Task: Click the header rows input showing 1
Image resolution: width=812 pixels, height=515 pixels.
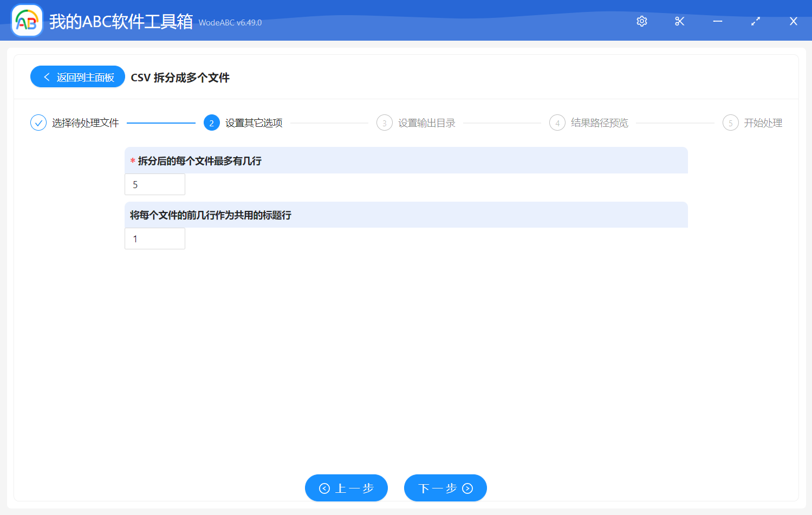Action: [155, 238]
